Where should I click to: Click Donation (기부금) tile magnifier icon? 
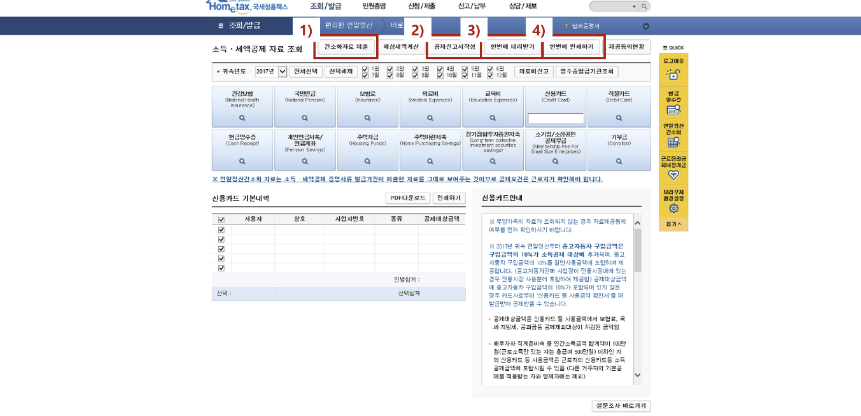[619, 161]
